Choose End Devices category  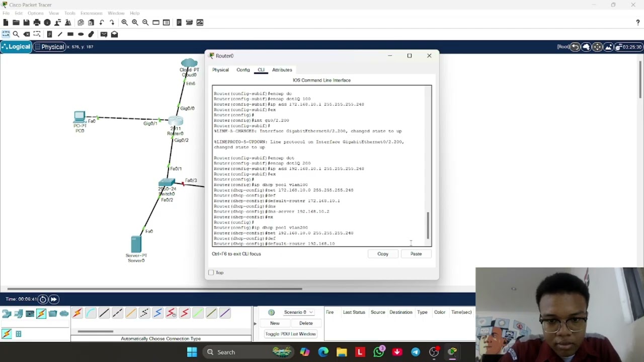click(18, 314)
